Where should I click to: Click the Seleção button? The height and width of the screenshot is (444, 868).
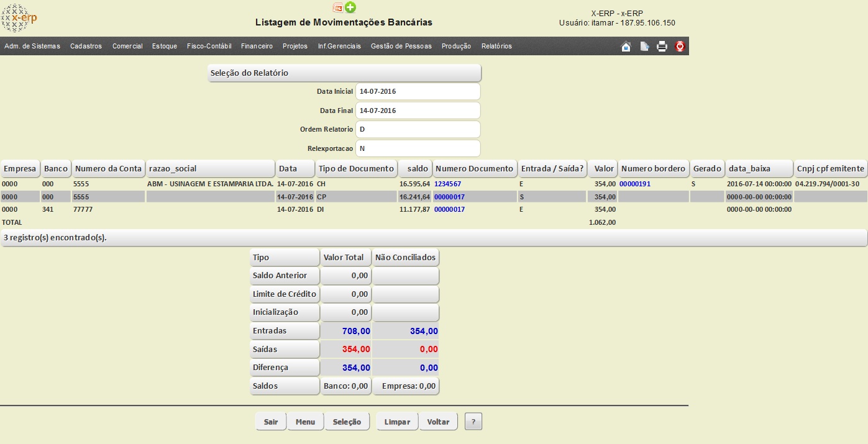coord(347,422)
